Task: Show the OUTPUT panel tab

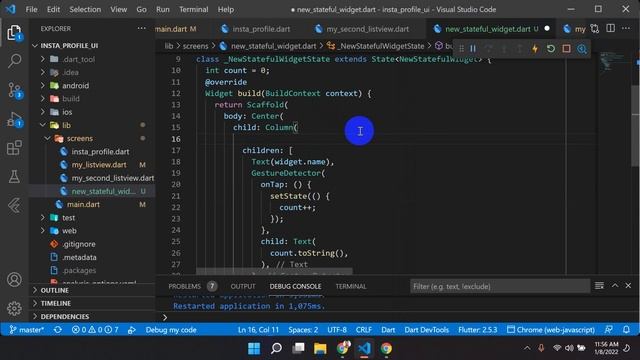Action: click(x=243, y=286)
